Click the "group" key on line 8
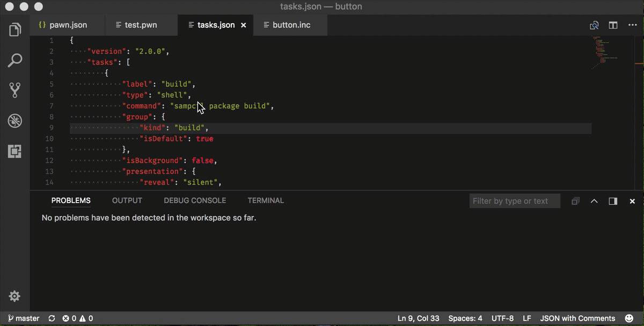This screenshot has width=644, height=326. [137, 117]
